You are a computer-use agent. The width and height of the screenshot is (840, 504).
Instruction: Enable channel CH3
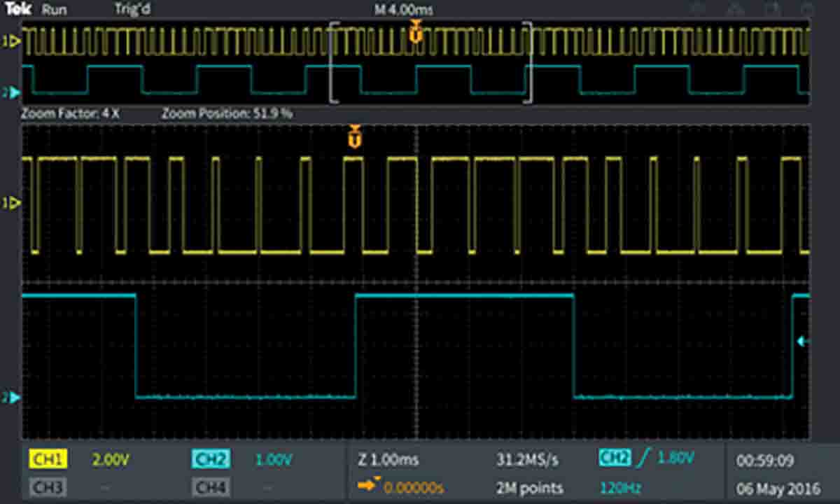pyautogui.click(x=48, y=486)
